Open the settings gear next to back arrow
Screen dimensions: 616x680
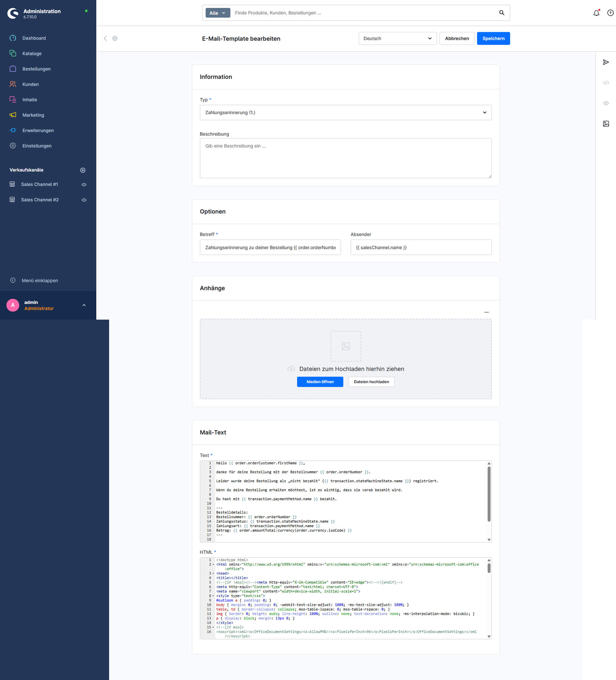115,39
